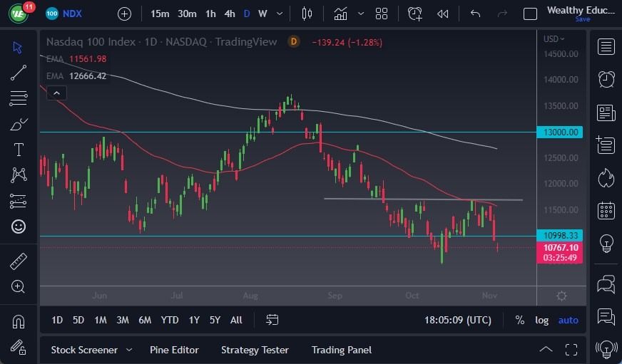Save the chart layout
The image size is (622, 364).
582,19
